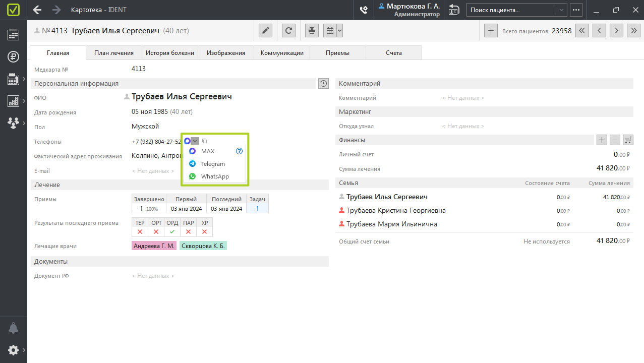
Task: Expand the calendar button dropdown arrow
Action: pyautogui.click(x=339, y=31)
